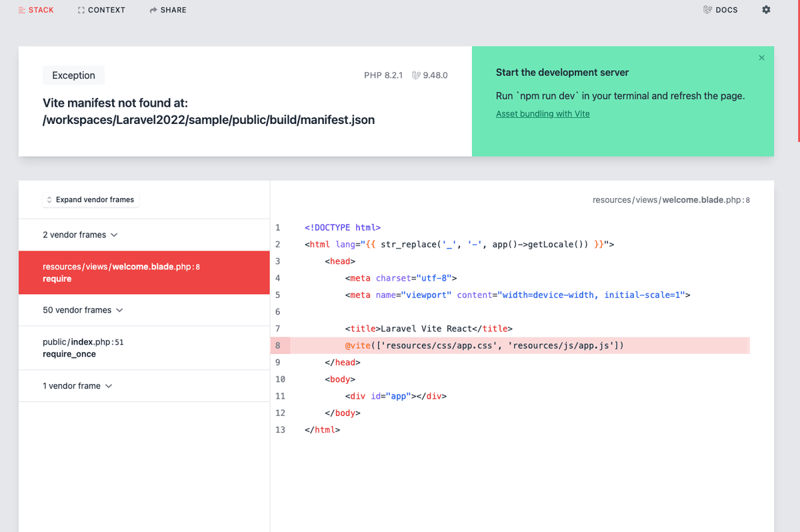
Task: Open the Asset bundling with Vite link
Action: coord(543,114)
